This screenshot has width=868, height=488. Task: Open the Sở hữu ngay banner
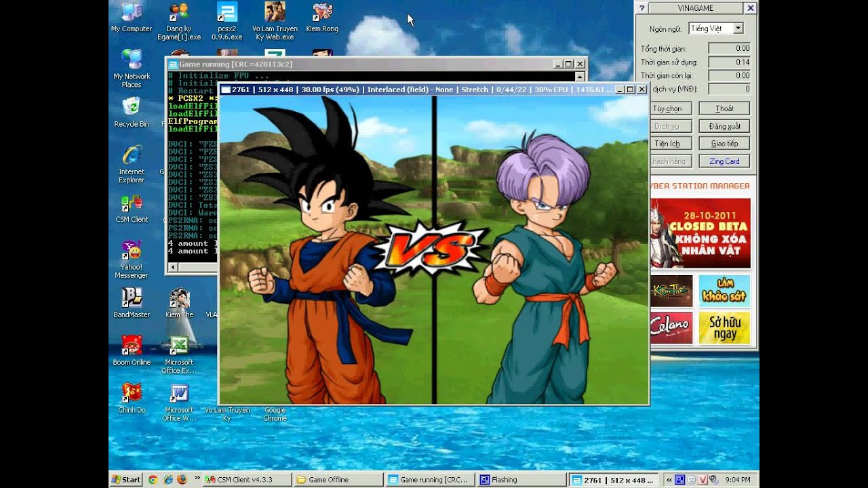click(x=724, y=328)
